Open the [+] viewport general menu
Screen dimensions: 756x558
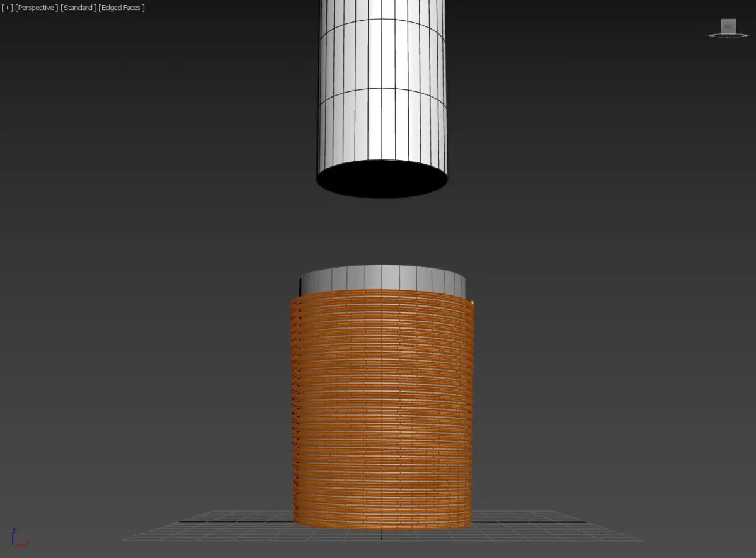coord(7,8)
